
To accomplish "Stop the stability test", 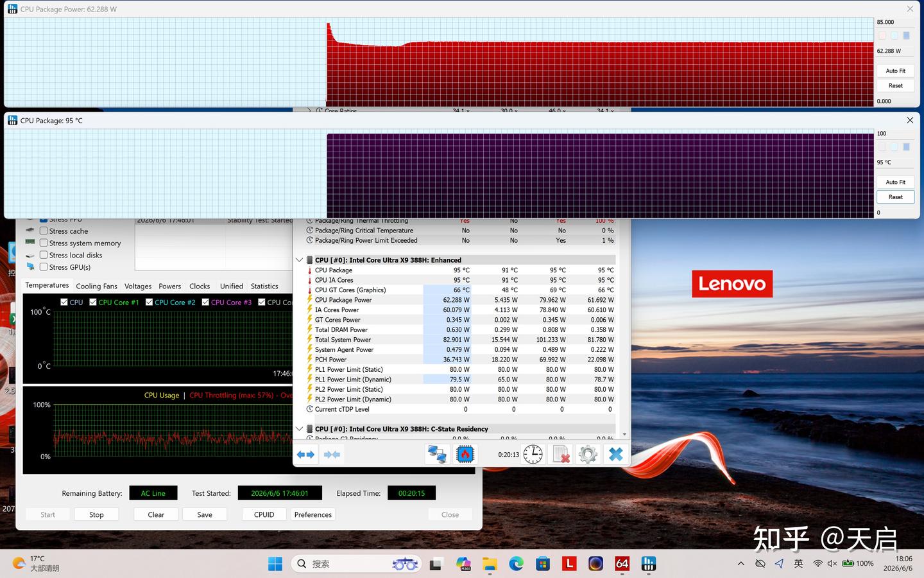I will pyautogui.click(x=96, y=514).
